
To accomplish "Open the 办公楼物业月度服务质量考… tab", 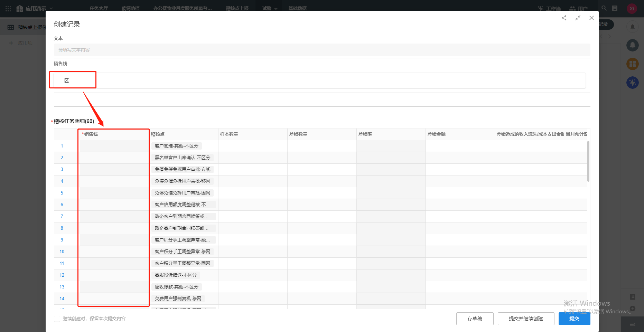I will point(183,8).
